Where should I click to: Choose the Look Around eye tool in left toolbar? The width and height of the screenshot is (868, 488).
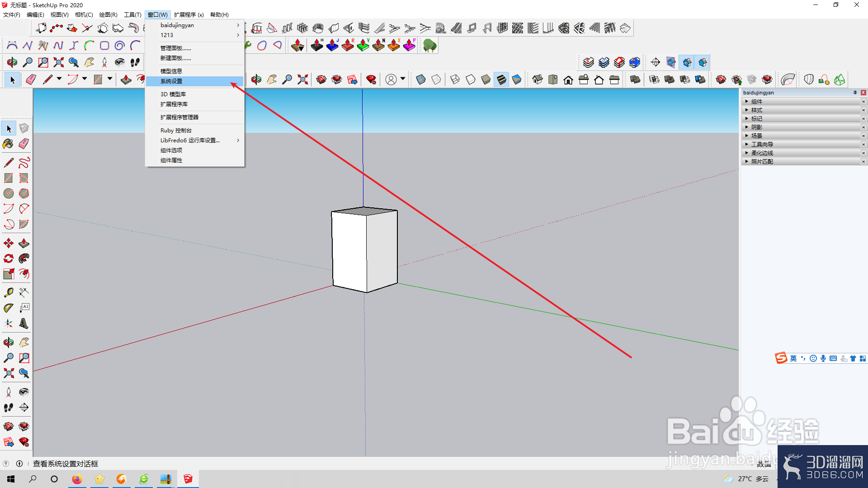[24, 392]
